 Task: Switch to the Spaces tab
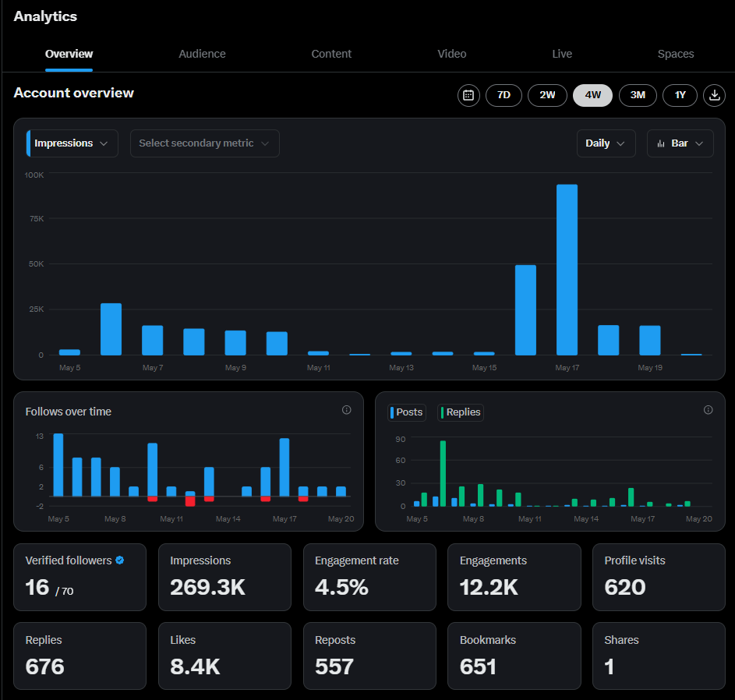(676, 54)
